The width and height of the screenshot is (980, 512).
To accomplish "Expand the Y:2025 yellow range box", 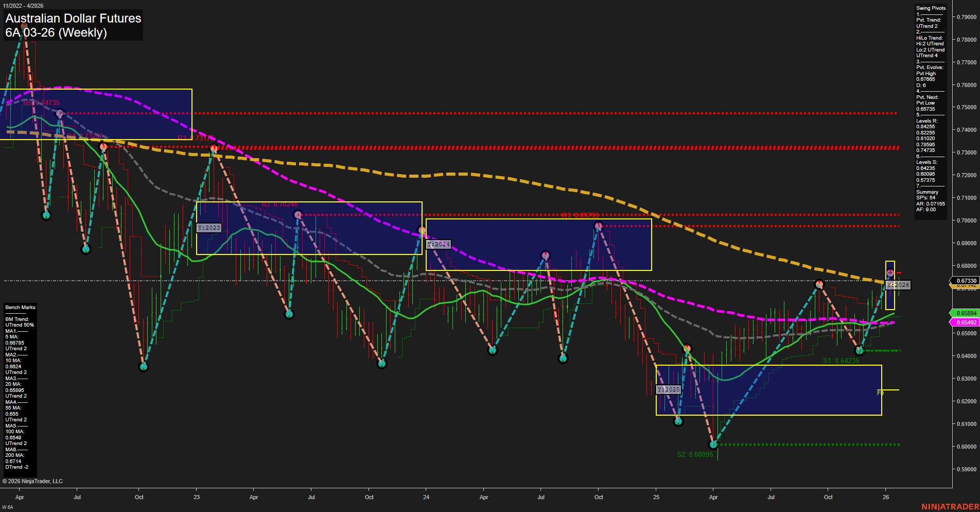I will (768, 391).
